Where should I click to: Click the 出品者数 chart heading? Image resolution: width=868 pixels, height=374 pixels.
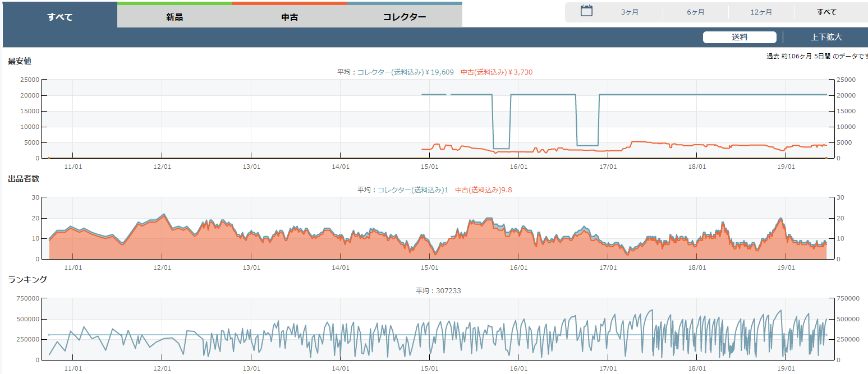point(24,179)
